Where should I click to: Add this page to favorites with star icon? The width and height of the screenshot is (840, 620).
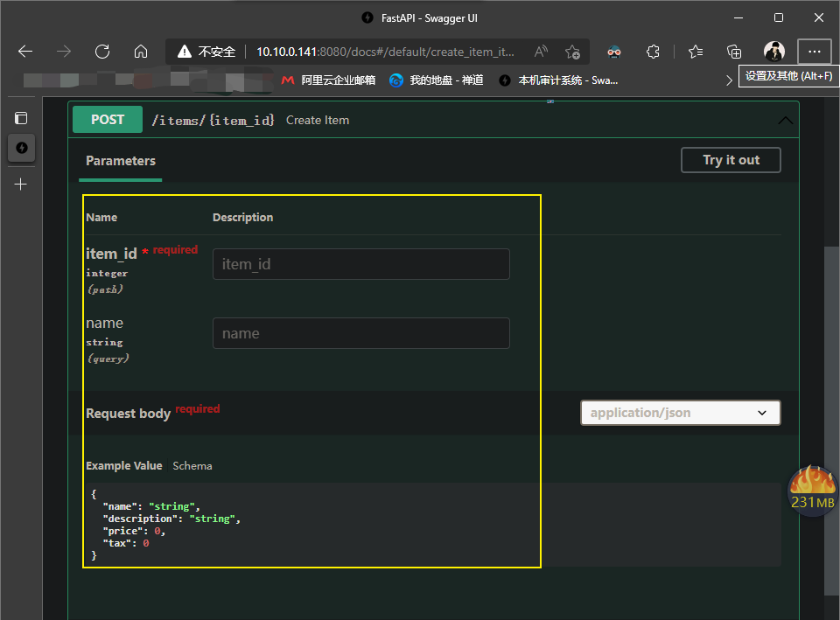click(572, 52)
